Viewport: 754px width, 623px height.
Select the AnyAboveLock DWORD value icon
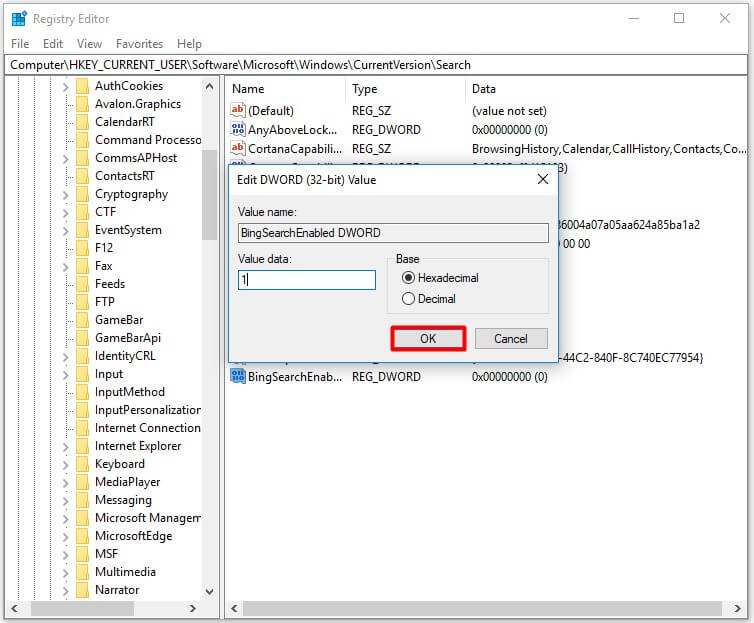[x=238, y=129]
